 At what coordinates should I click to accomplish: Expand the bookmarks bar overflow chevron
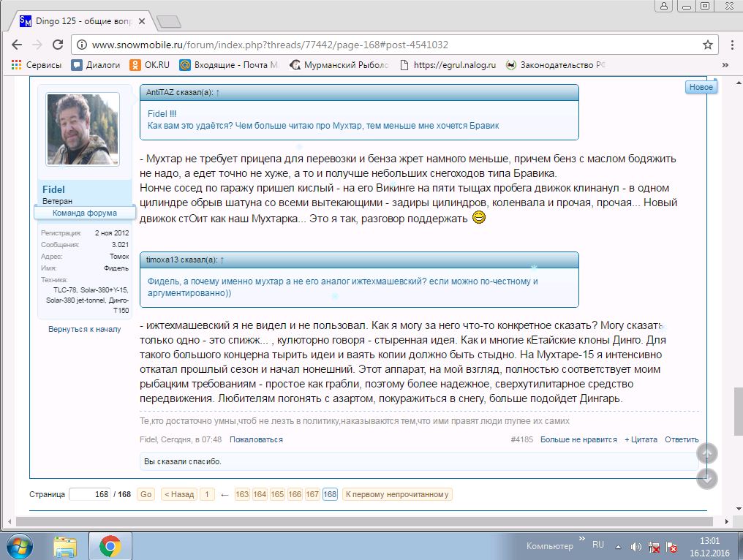(x=726, y=65)
